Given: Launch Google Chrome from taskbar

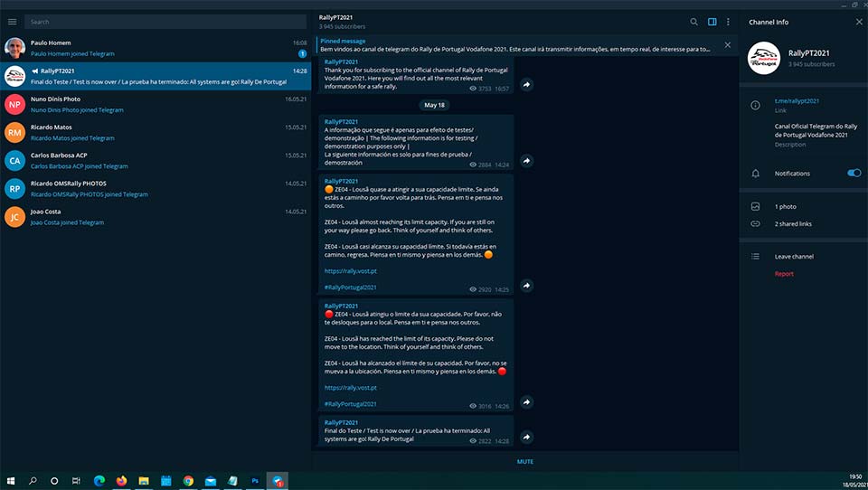Looking at the screenshot, I should [188, 481].
